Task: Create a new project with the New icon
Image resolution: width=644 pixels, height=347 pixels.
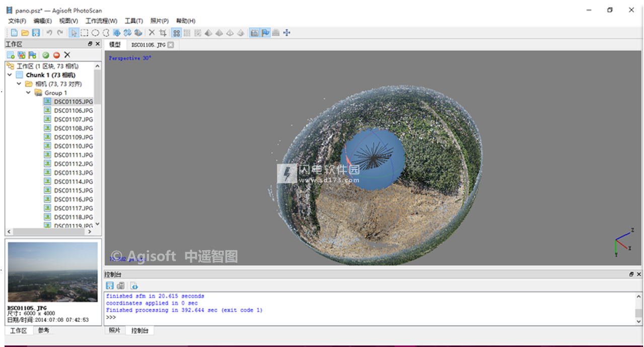Action: 15,33
